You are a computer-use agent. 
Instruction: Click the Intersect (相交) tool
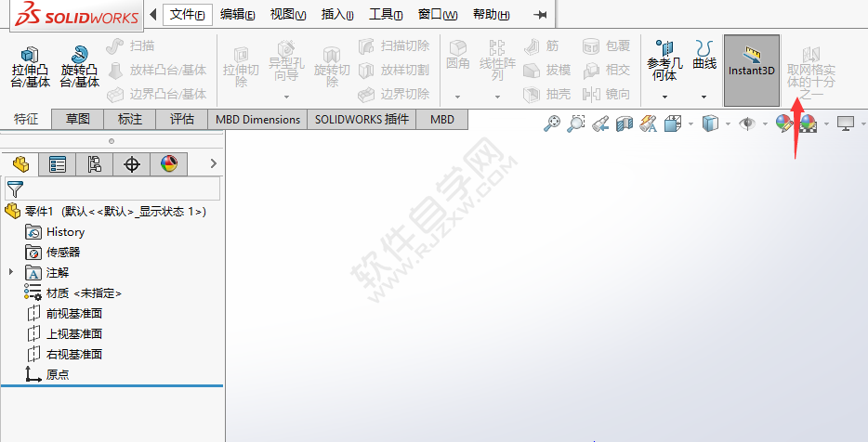pyautogui.click(x=606, y=71)
